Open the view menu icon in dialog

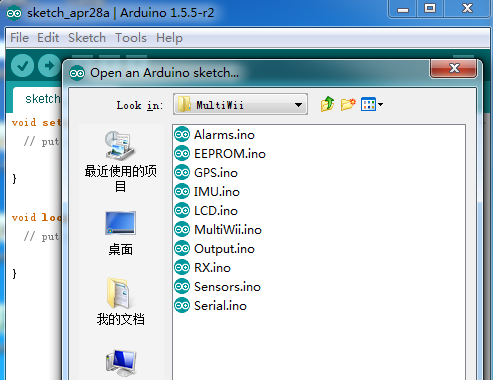tap(372, 104)
